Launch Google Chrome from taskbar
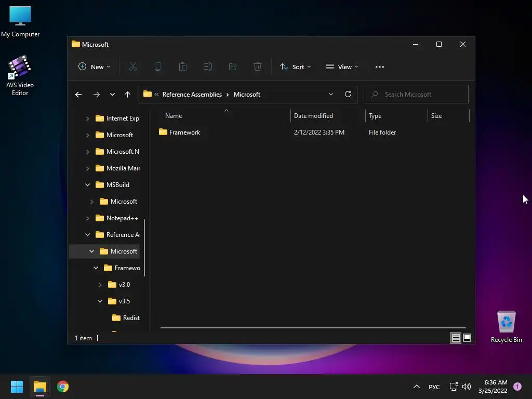532x399 pixels. point(63,387)
